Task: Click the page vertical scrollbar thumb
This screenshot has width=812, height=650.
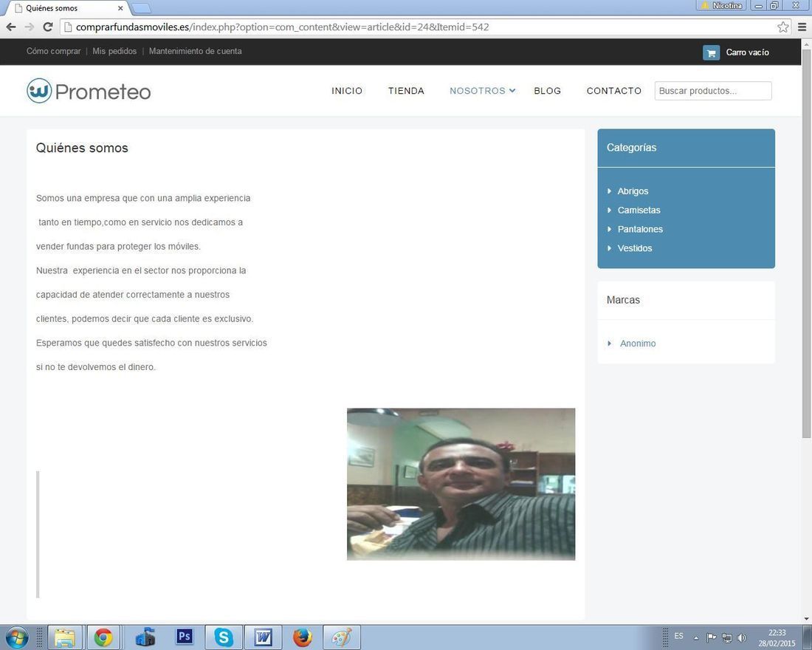Action: (806, 244)
